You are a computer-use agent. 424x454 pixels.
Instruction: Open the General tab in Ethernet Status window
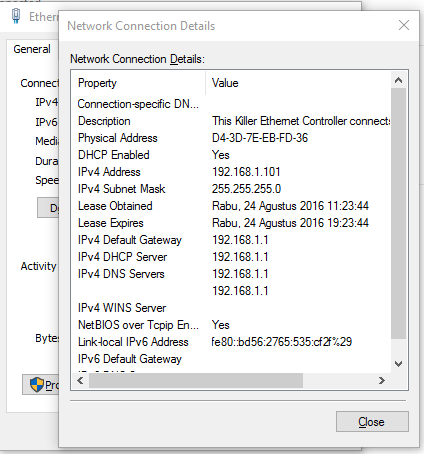(x=32, y=49)
